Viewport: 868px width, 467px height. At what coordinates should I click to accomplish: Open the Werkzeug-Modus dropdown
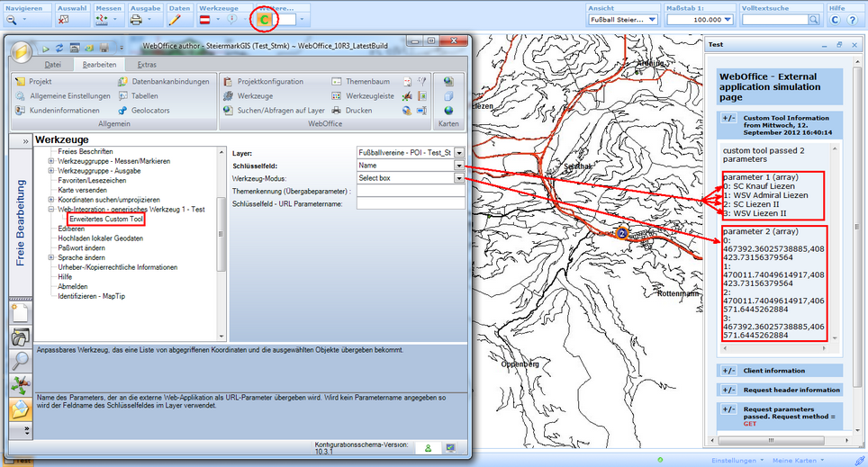point(459,178)
